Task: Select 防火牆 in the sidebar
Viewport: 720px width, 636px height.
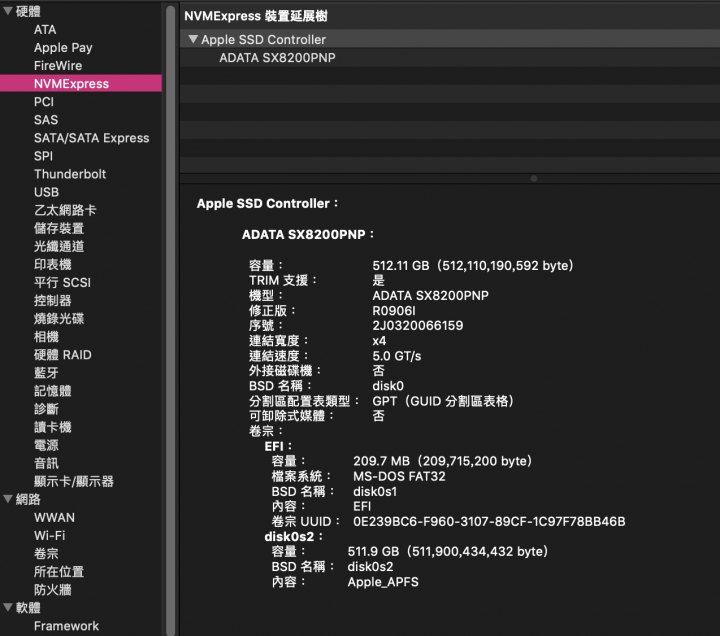Action: tap(52, 590)
